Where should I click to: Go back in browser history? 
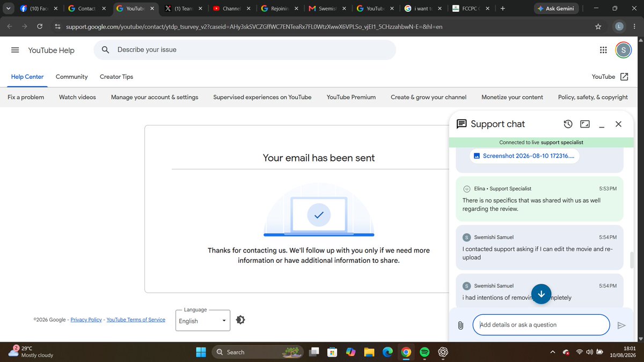tap(10, 26)
